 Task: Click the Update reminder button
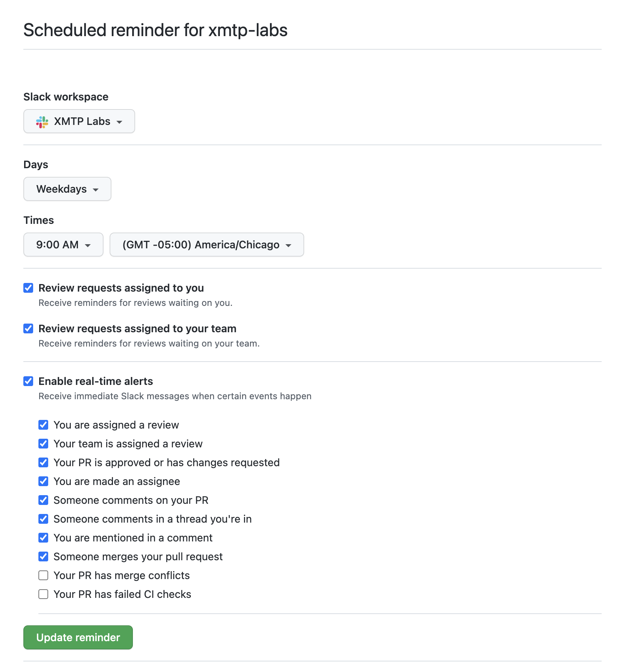(78, 637)
